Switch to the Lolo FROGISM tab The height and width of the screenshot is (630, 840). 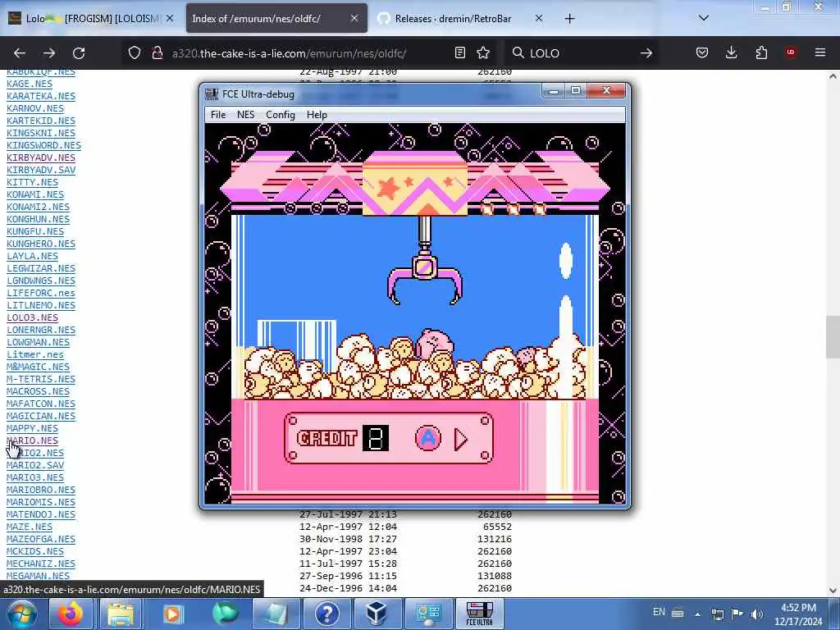(91, 18)
